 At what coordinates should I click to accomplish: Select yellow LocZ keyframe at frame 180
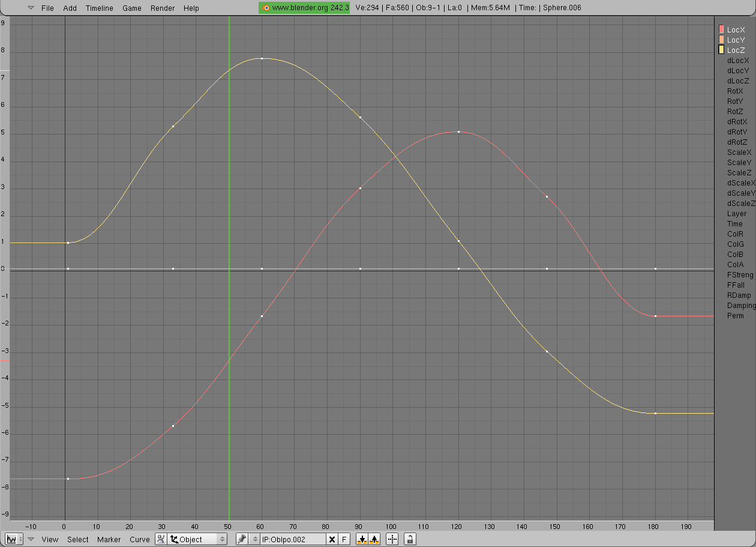(x=655, y=413)
